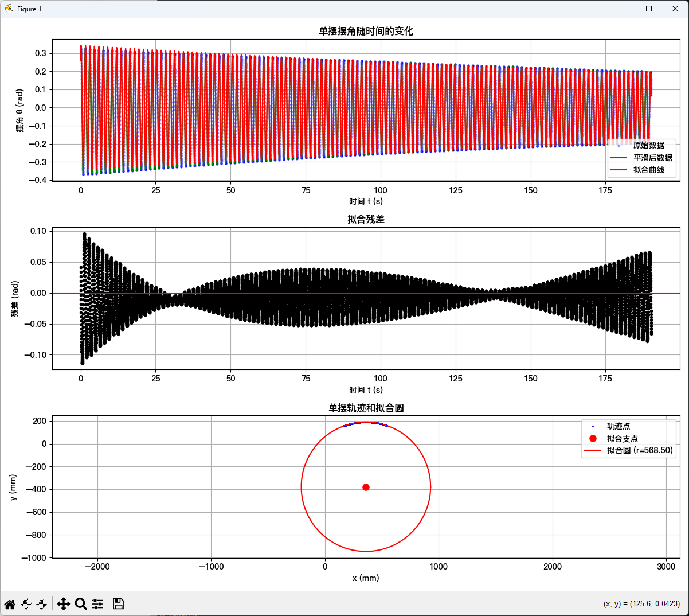The width and height of the screenshot is (689, 616).
Task: Save the figure with the disk icon
Action: click(x=119, y=603)
